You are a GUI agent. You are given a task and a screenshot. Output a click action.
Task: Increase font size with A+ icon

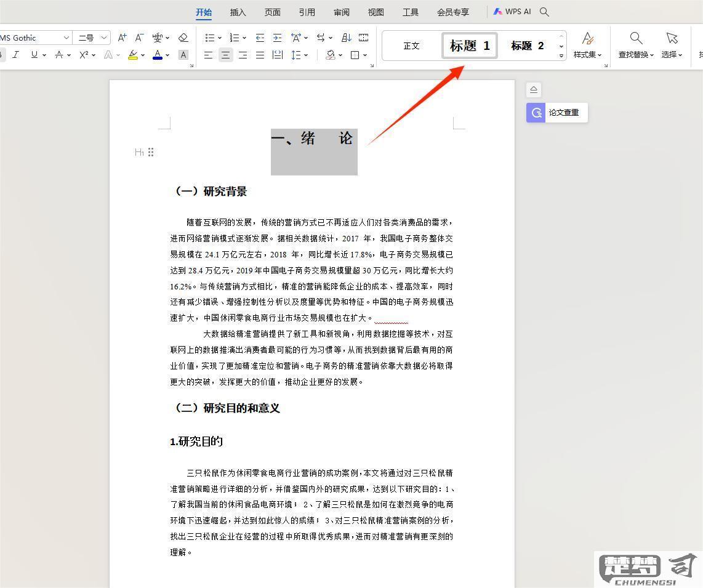click(122, 38)
